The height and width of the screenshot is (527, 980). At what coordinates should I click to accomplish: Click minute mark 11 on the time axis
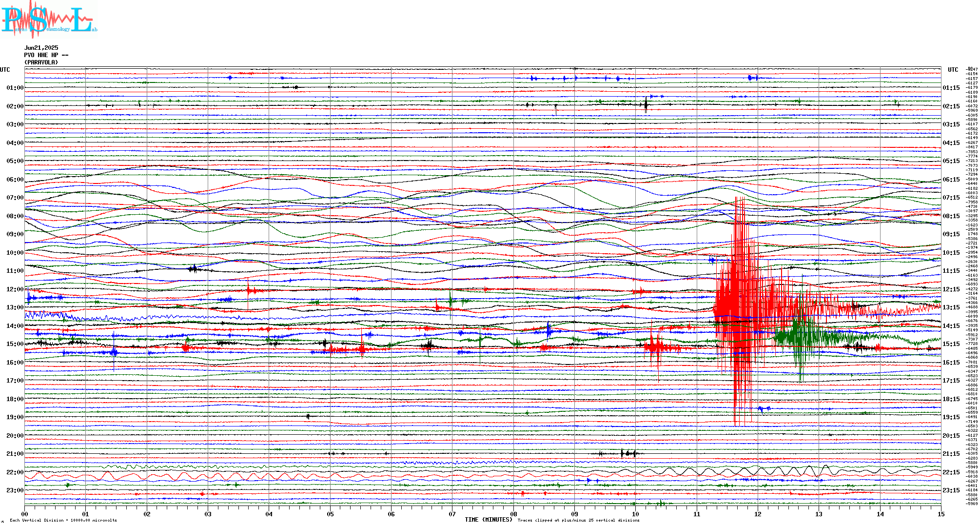[x=697, y=514]
